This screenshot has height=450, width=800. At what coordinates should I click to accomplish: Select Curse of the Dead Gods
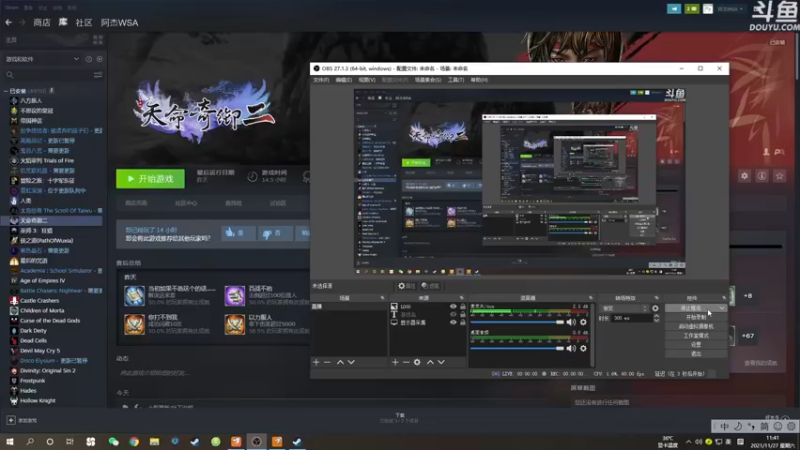tap(50, 320)
